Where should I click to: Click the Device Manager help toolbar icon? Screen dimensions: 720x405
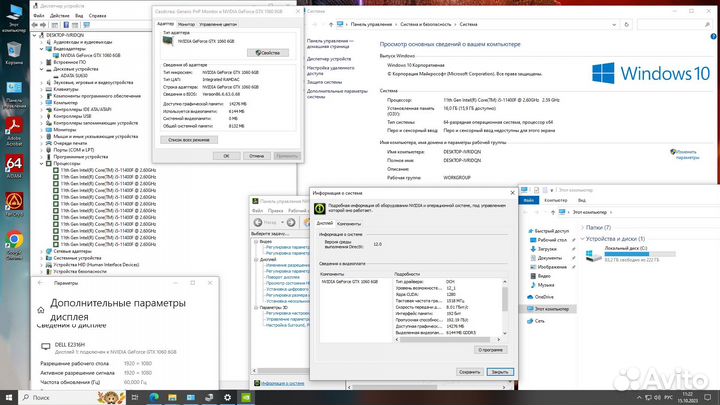[x=66, y=25]
